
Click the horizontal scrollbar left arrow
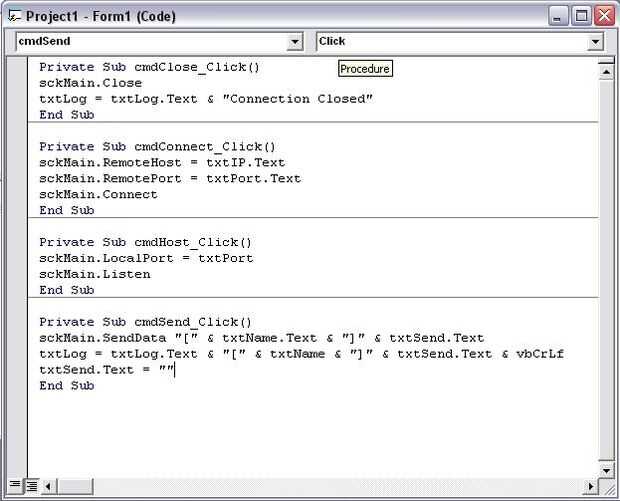(47, 486)
